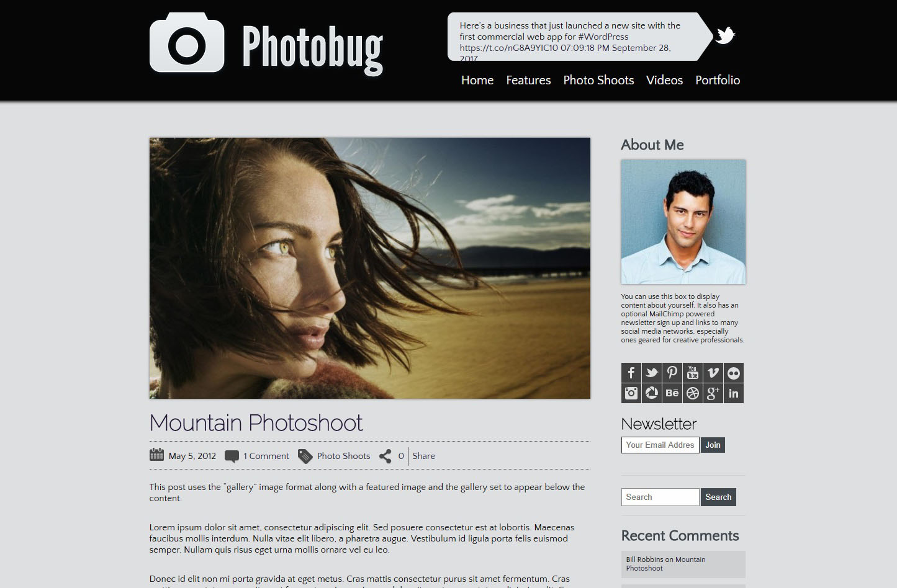This screenshot has width=897, height=588.
Task: Open the 1 Comment link
Action: point(266,456)
